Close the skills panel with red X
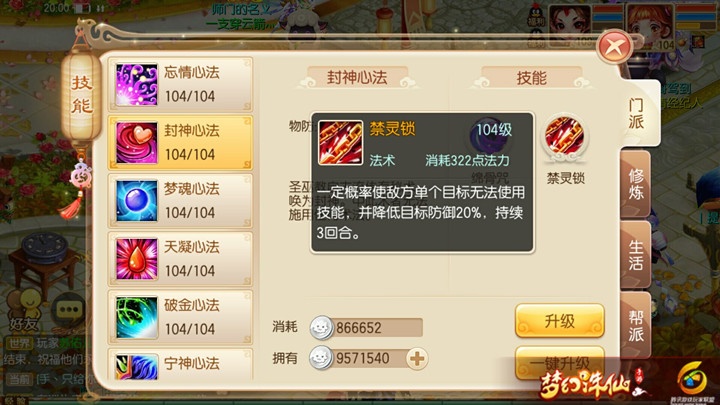The image size is (720, 405). [614, 47]
